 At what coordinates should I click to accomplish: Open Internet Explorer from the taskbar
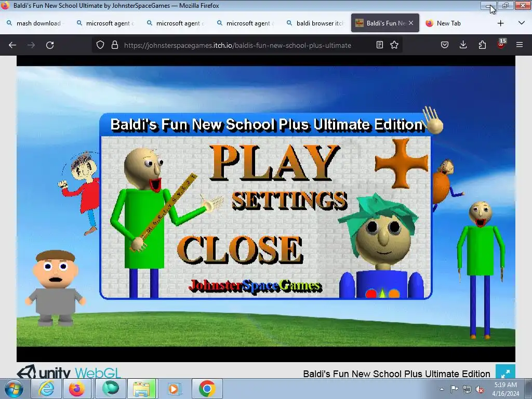click(46, 389)
